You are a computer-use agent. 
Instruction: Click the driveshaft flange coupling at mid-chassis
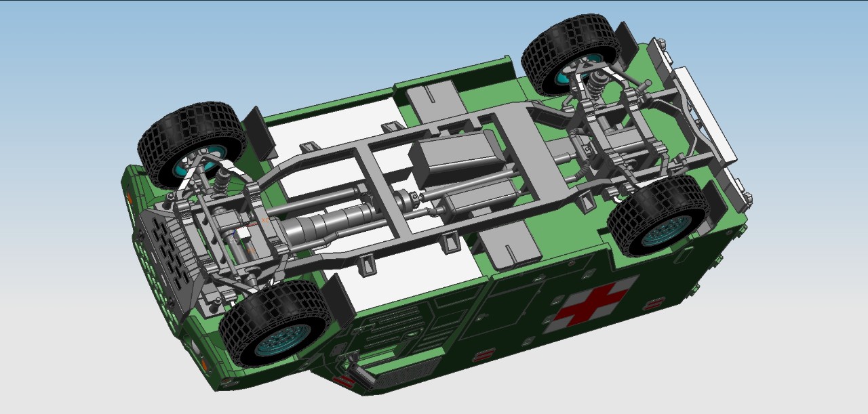(407, 197)
